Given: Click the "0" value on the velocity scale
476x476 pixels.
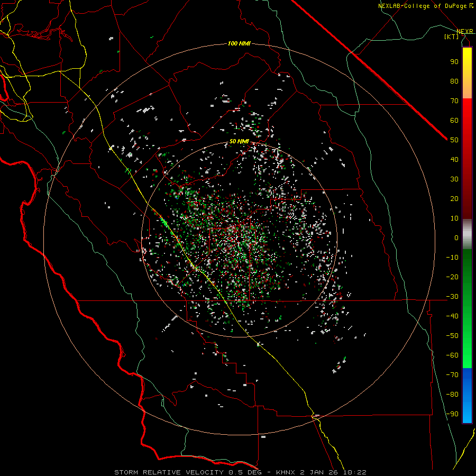Looking at the screenshot, I should 456,237.
